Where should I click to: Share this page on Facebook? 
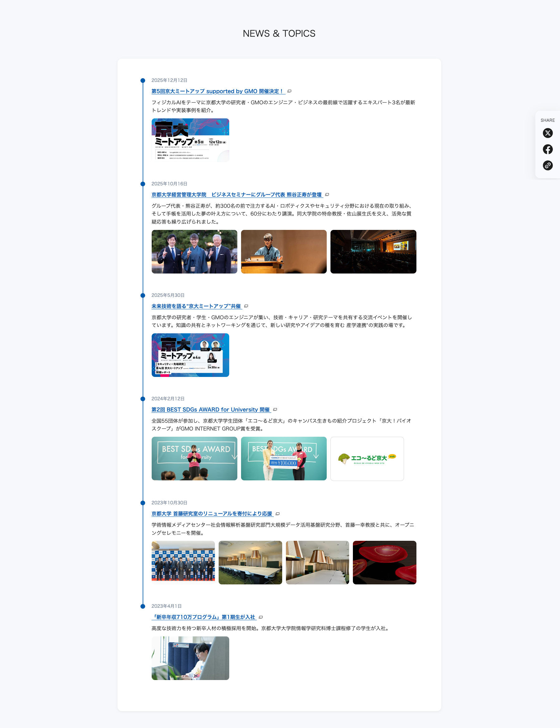[x=547, y=149]
